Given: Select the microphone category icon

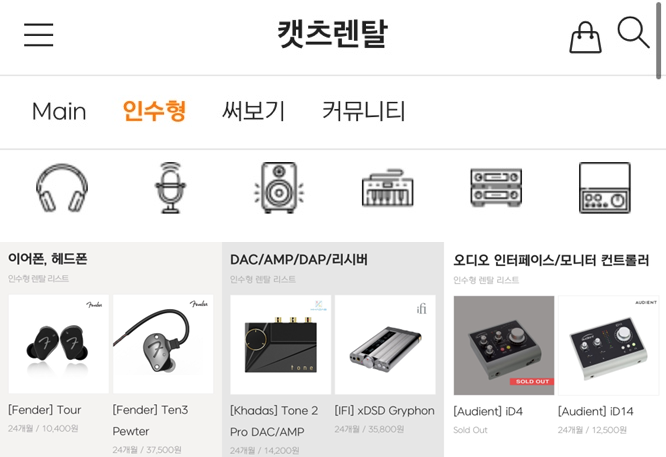Looking at the screenshot, I should coord(170,187).
